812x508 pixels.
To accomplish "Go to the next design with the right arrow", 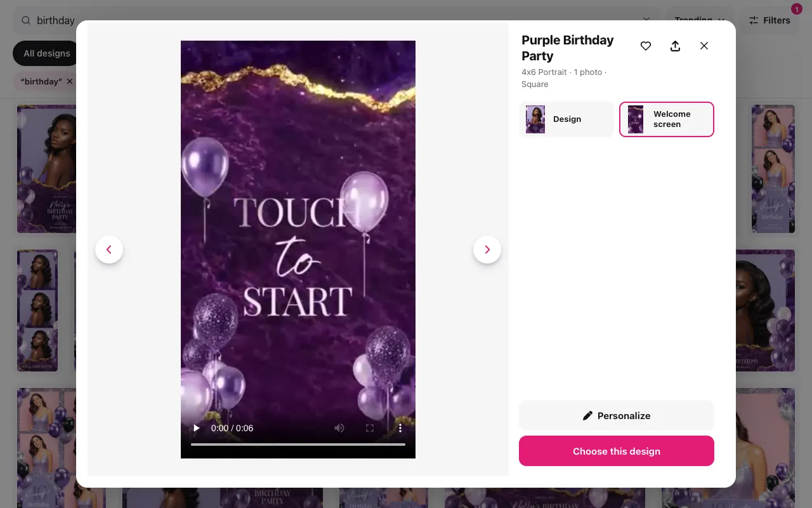I will [487, 250].
